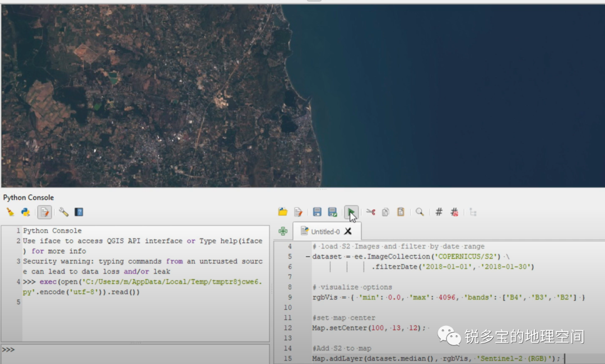Open a script file in editor
The height and width of the screenshot is (364, 605).
[283, 212]
